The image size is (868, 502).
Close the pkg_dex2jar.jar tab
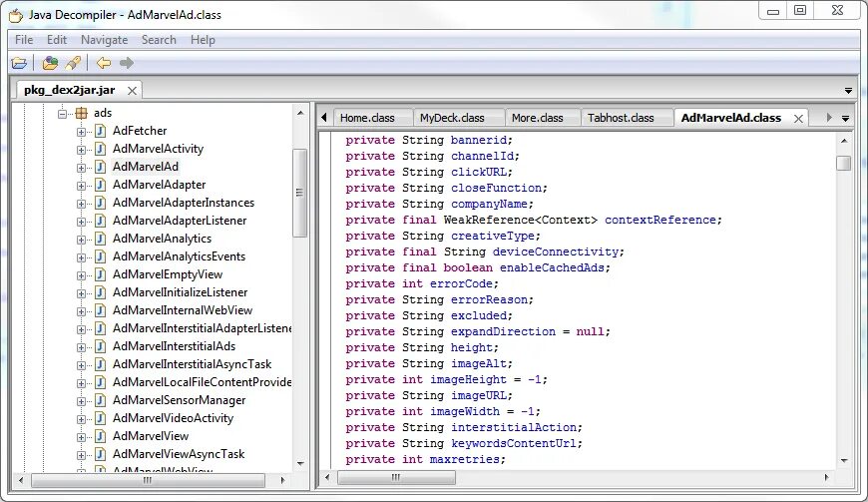(x=132, y=91)
